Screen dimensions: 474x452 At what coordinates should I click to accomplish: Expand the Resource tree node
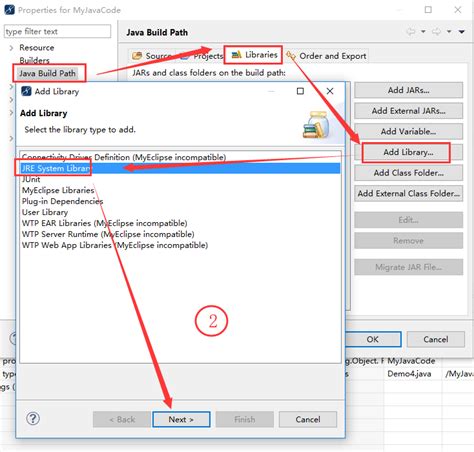11,48
